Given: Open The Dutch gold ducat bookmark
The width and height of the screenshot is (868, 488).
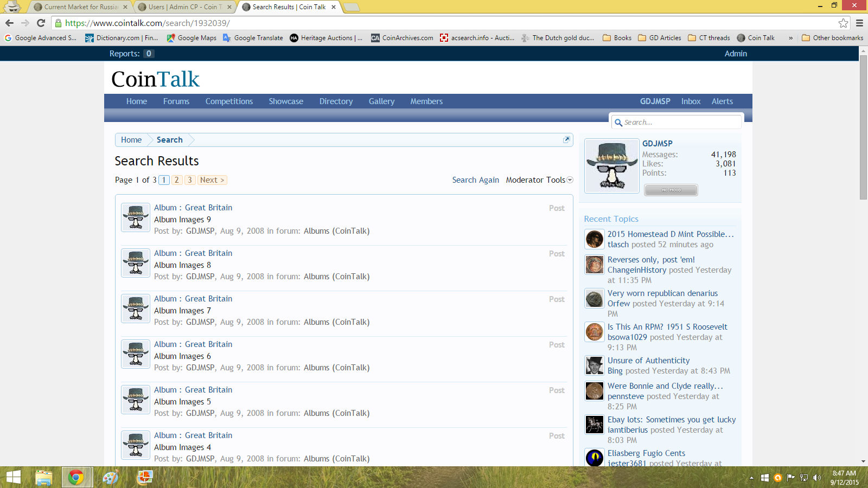Looking at the screenshot, I should pos(558,38).
